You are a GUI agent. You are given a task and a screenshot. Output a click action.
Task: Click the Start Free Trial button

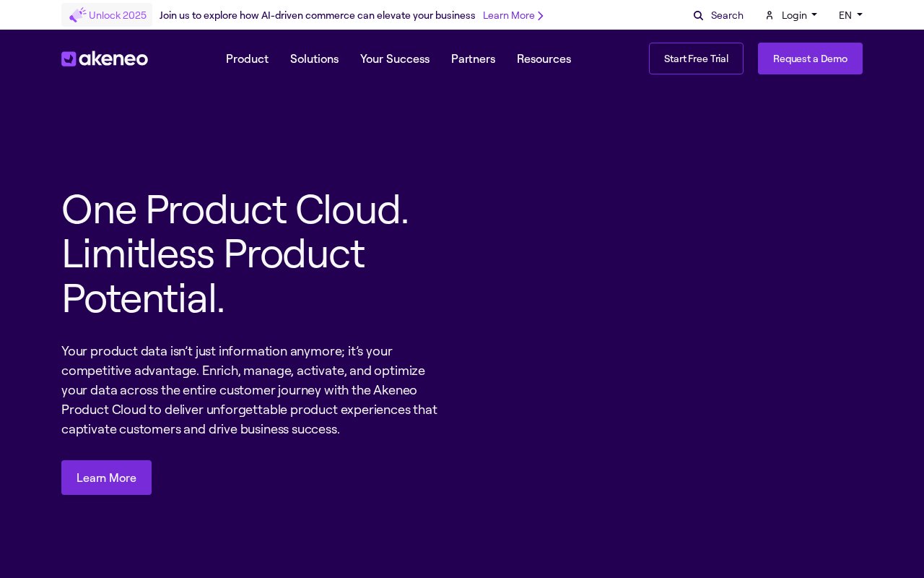696,59
